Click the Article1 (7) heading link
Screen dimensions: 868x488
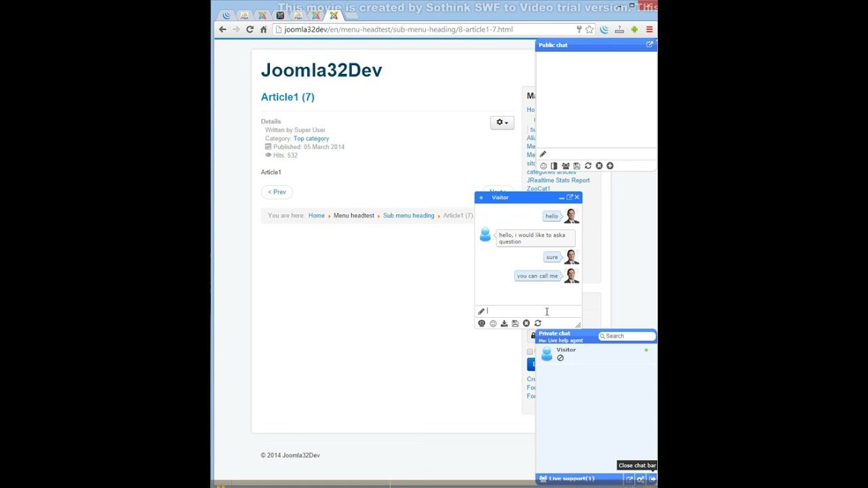(288, 97)
